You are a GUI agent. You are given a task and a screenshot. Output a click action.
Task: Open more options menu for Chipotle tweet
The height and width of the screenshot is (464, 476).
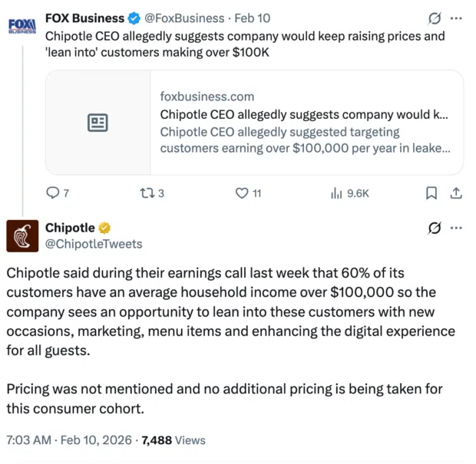456,228
